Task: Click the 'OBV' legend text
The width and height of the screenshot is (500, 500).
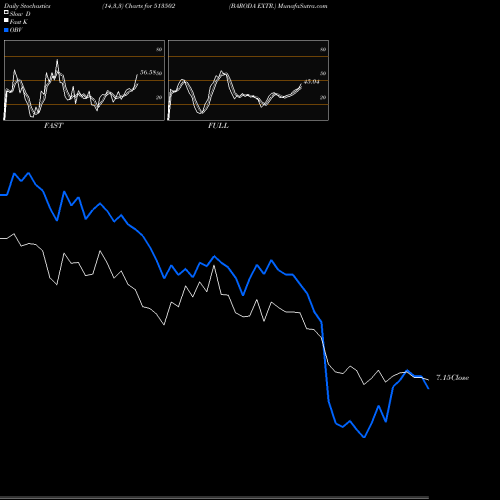Action: [x=16, y=30]
